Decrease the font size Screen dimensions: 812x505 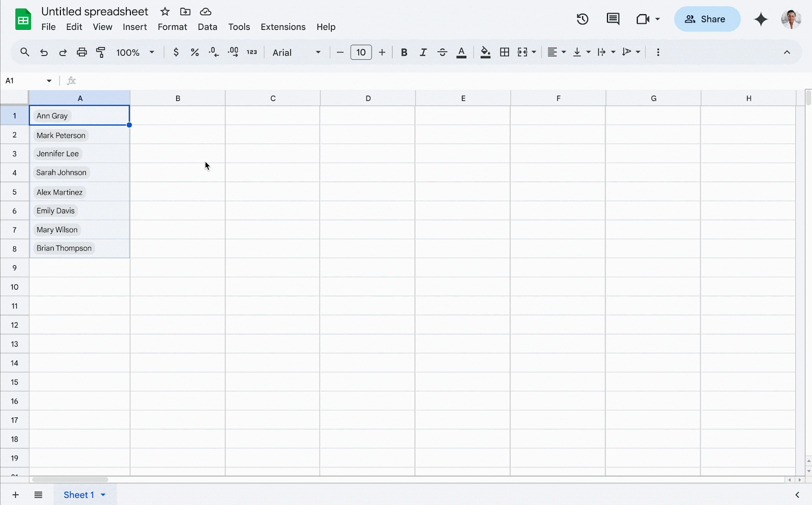tap(340, 52)
